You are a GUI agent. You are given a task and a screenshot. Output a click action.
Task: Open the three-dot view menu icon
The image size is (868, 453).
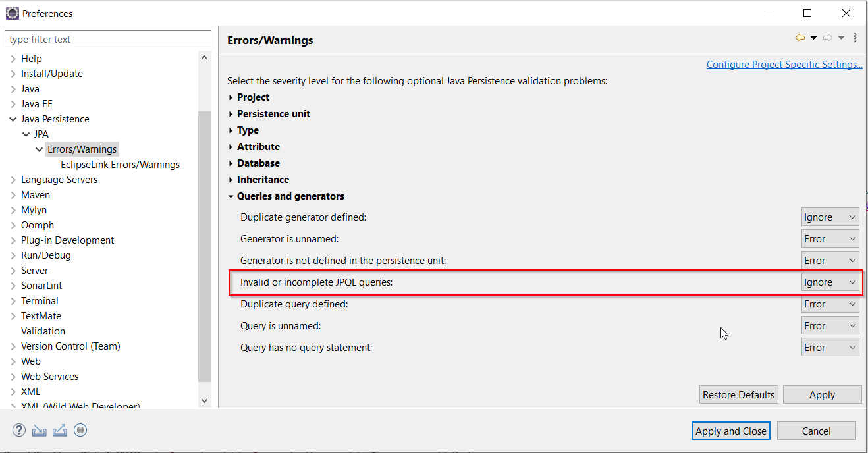[x=855, y=38]
